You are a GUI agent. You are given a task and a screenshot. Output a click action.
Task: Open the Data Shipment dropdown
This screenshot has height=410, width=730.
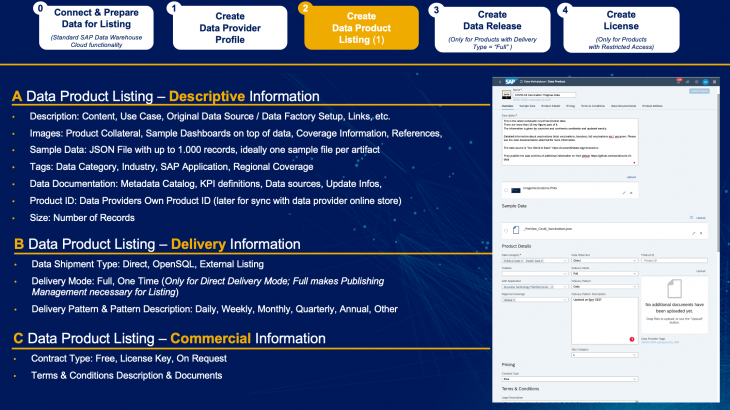click(604, 261)
